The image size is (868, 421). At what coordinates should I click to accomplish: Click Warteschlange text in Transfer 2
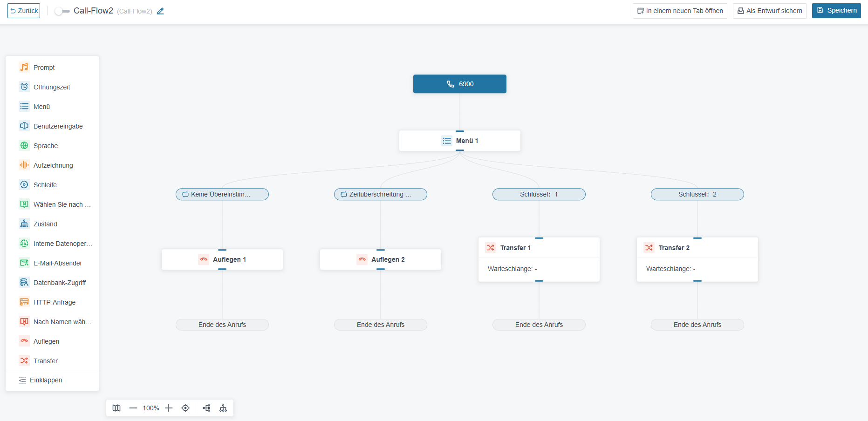point(671,269)
